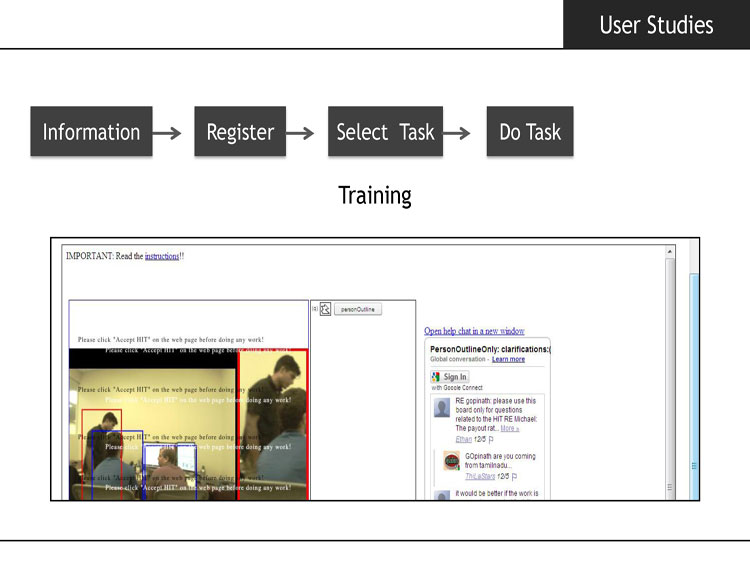Click the large red-outlined person thumbnail
This screenshot has width=750, height=563.
coord(273,425)
